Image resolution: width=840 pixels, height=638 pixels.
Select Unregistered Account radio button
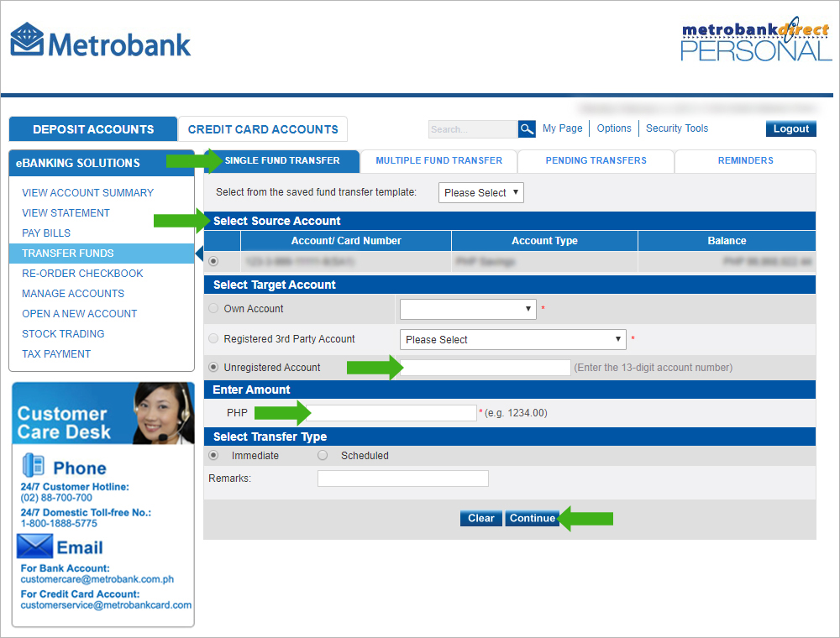pos(213,367)
